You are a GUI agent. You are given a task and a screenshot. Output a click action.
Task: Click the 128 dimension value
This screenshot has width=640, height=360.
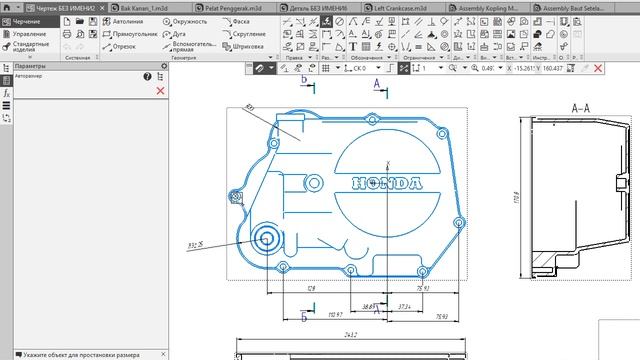tap(311, 289)
